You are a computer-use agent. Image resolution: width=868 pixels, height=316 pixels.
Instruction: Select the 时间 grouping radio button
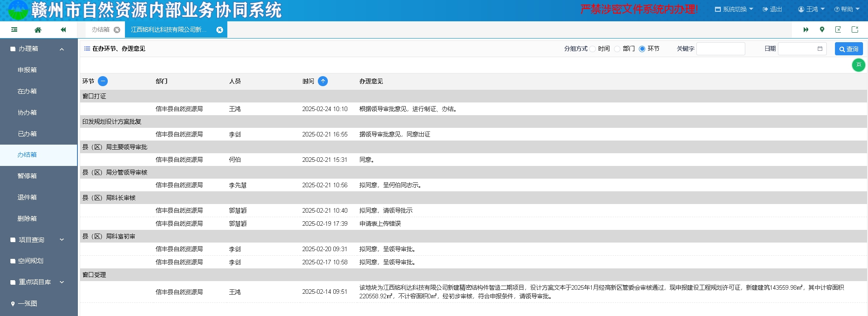[593, 49]
